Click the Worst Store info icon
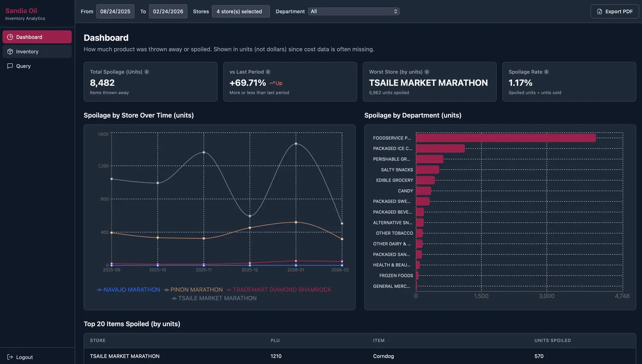The width and height of the screenshot is (642, 364). (x=427, y=72)
